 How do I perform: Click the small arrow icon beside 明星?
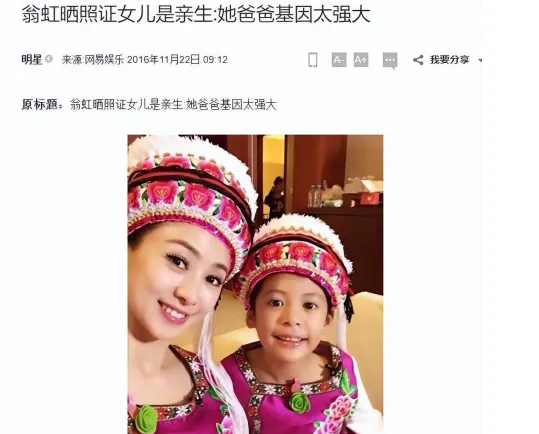coord(49,59)
